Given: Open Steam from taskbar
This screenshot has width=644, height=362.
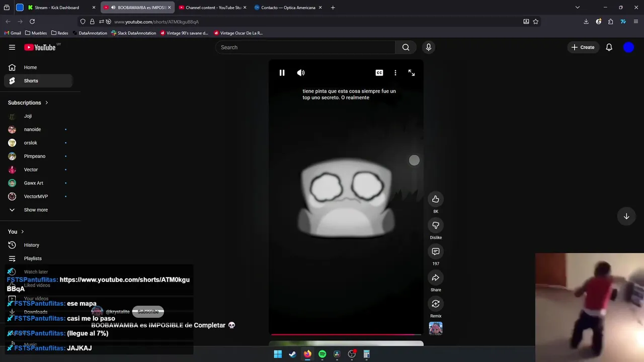Looking at the screenshot, I should pos(292,354).
